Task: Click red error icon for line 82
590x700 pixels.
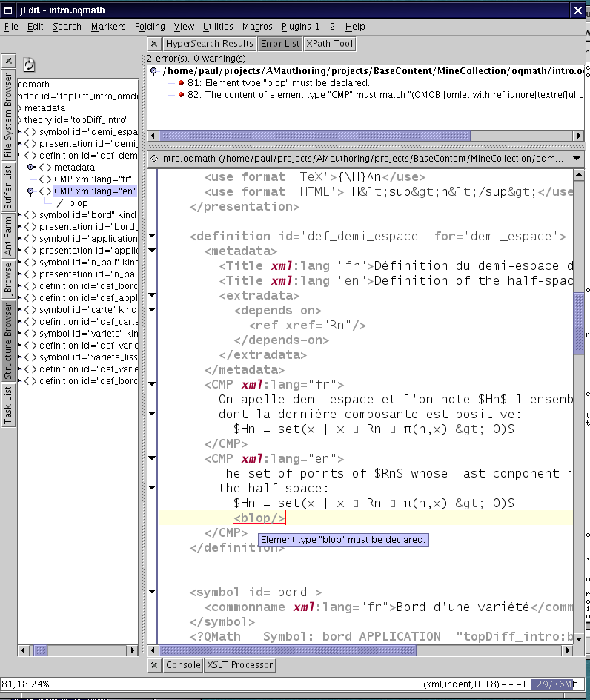Action: point(181,95)
